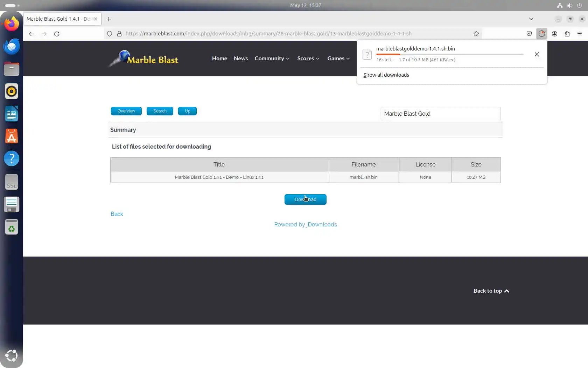Click the "None" license cell
Viewport: 588px width, 368px height.
(425, 177)
